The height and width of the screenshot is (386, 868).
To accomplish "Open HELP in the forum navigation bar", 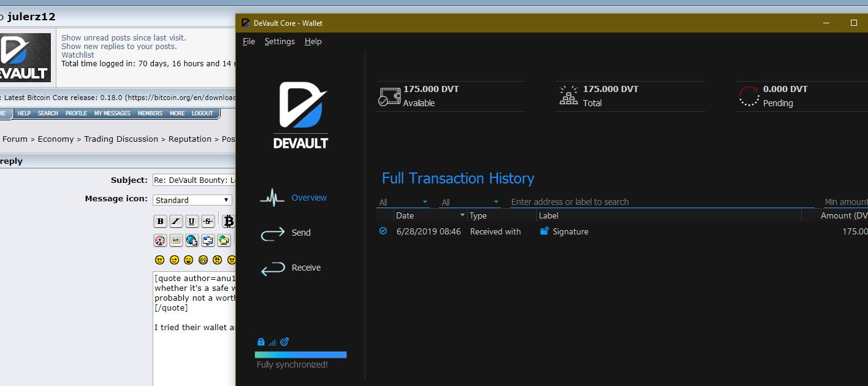I will pyautogui.click(x=24, y=114).
